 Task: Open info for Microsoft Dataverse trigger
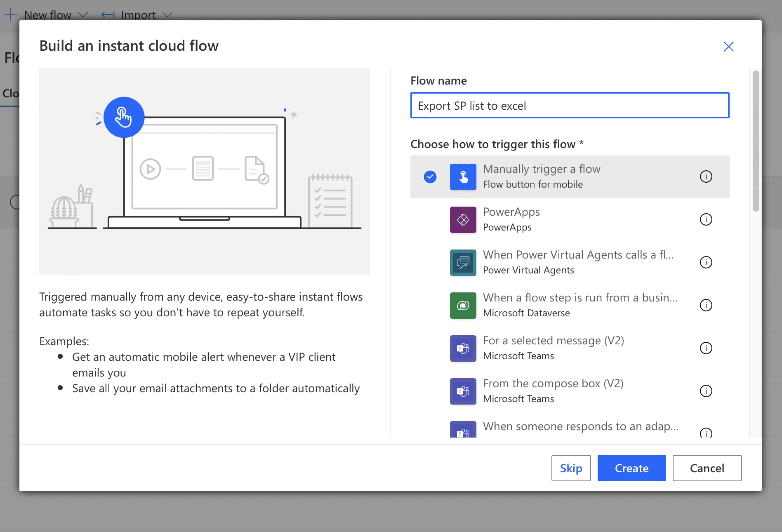[706, 305]
